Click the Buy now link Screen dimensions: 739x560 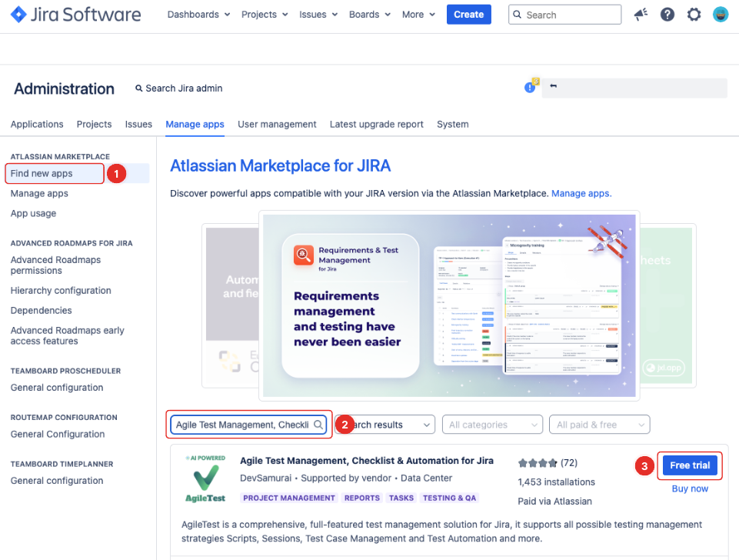click(x=689, y=488)
